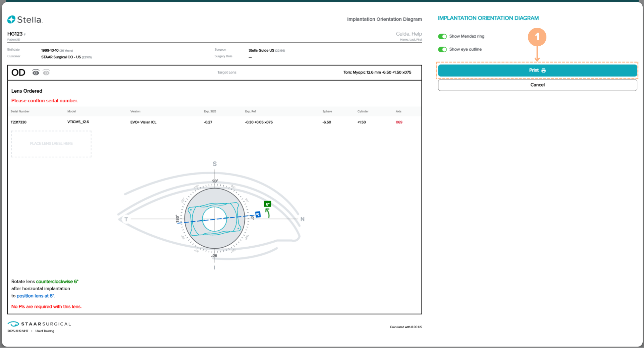Select the faded left-eye icon beside OD
Viewport: 644px width, 348px height.
pos(46,72)
